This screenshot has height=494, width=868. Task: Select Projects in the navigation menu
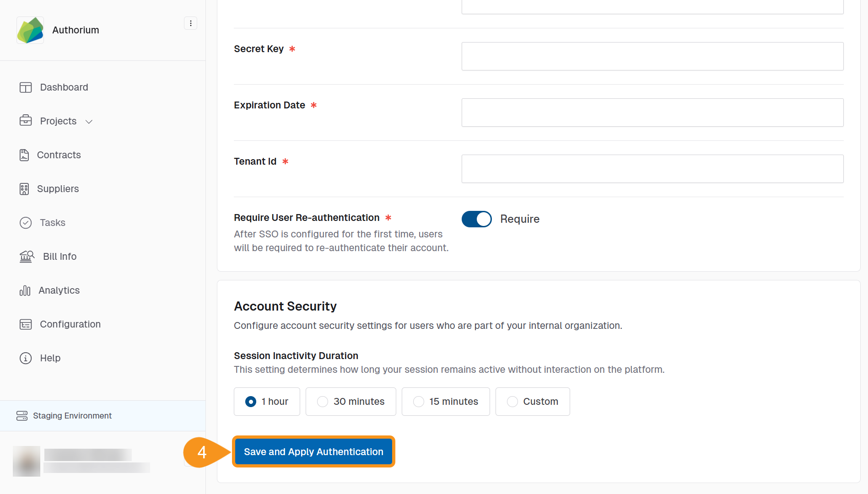tap(58, 121)
